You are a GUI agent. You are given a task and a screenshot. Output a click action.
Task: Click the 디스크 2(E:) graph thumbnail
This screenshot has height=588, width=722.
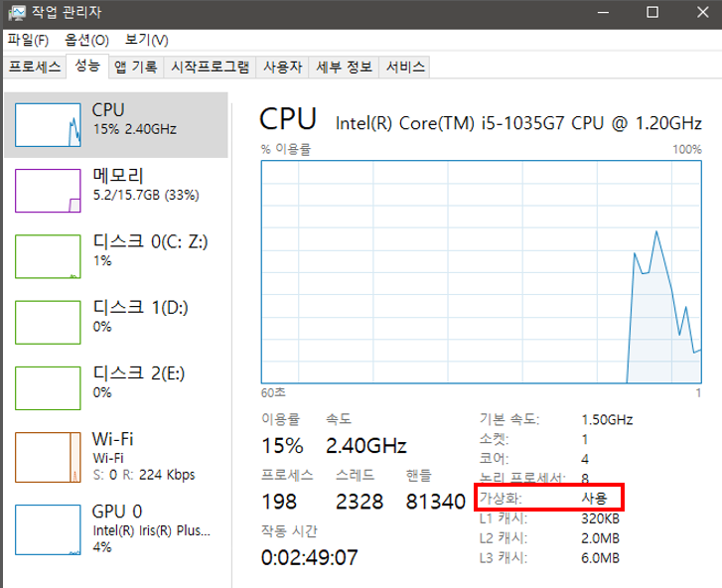(48, 388)
